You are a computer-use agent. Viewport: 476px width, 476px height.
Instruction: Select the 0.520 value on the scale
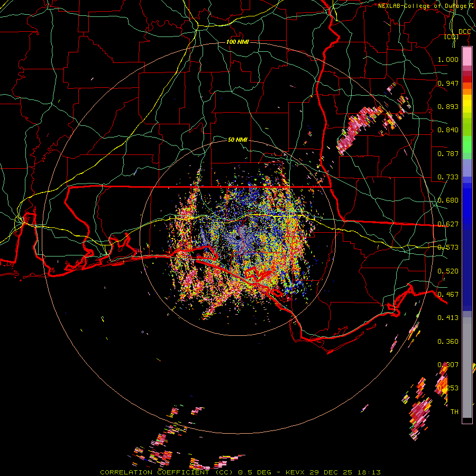click(448, 271)
